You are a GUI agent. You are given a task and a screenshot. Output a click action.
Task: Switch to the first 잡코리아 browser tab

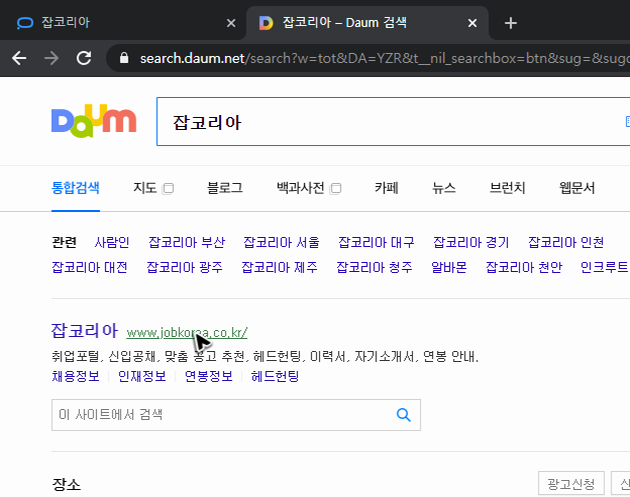[x=123, y=23]
